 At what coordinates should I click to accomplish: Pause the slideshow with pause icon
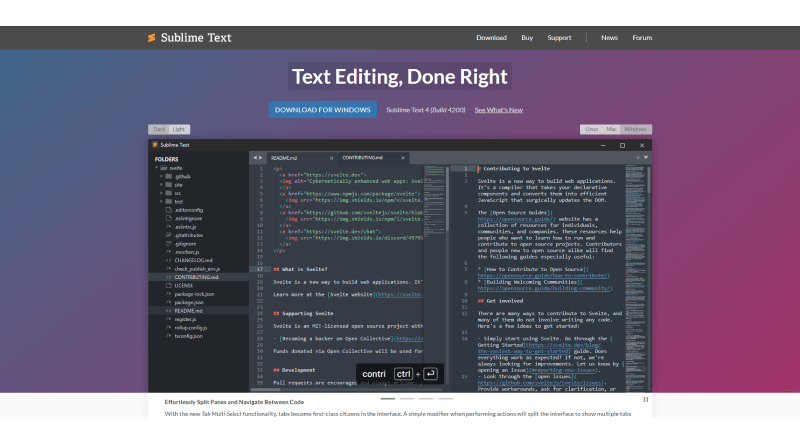click(645, 400)
